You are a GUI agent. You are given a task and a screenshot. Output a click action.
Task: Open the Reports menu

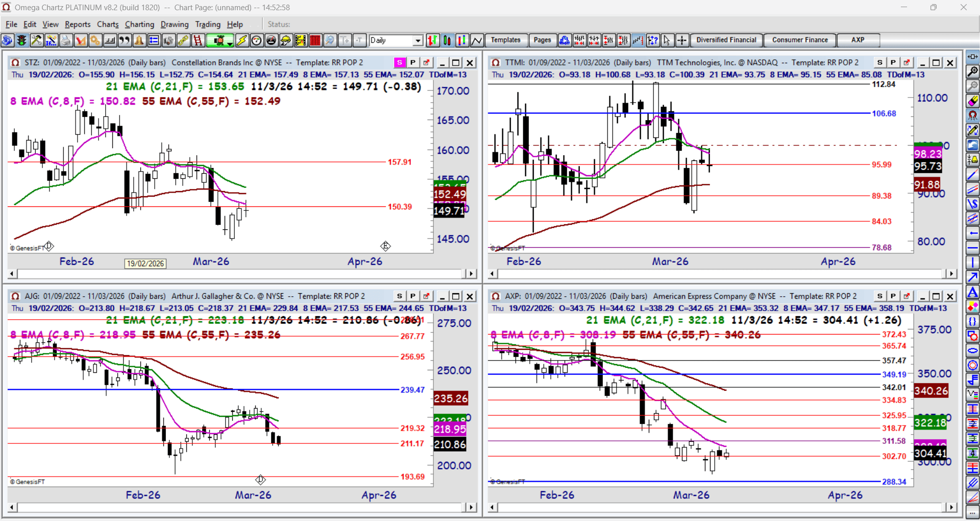[x=78, y=24]
